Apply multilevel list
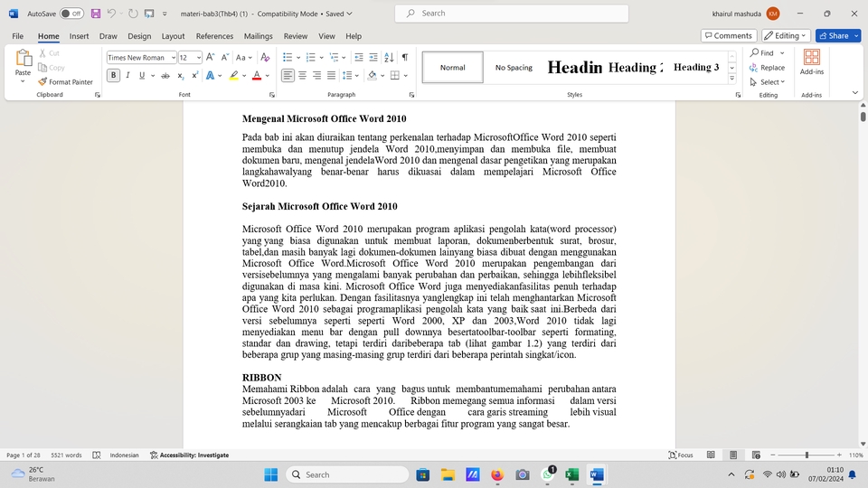 click(334, 58)
